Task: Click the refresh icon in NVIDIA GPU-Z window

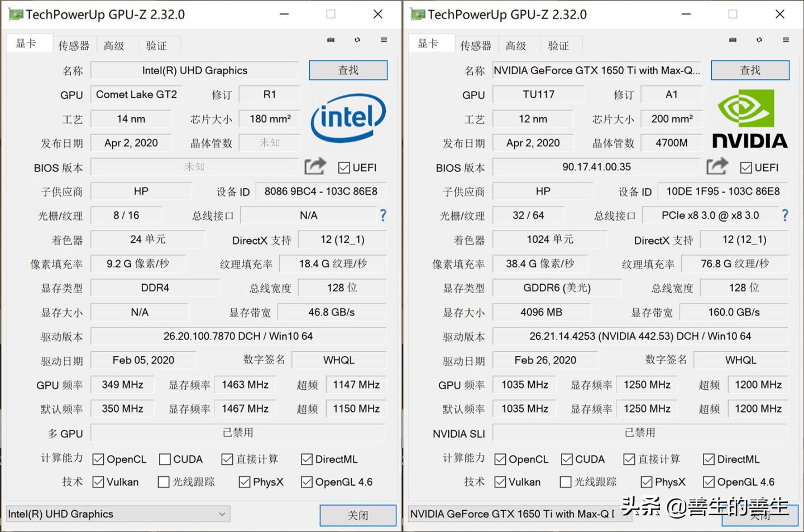Action: coord(759,40)
